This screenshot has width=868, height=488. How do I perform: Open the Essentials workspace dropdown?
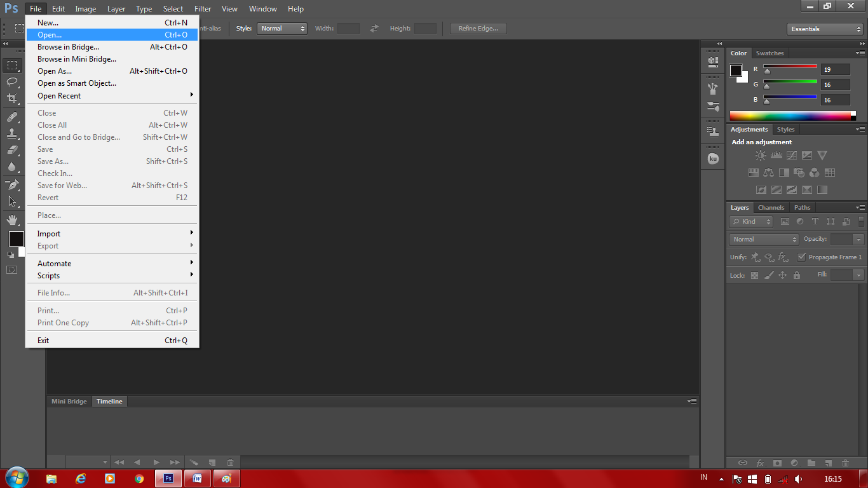pyautogui.click(x=825, y=29)
